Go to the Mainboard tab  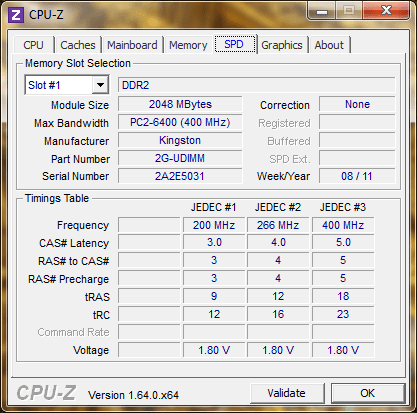132,45
